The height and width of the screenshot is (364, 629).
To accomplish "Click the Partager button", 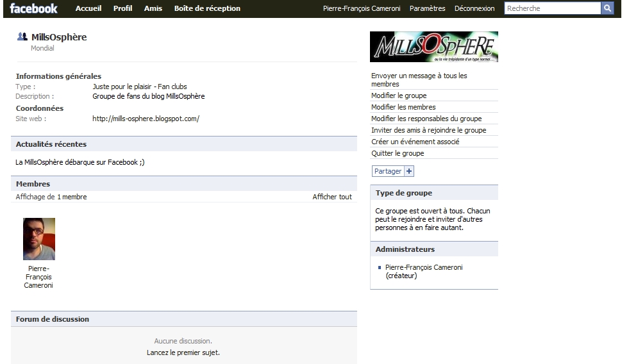I will pyautogui.click(x=388, y=171).
